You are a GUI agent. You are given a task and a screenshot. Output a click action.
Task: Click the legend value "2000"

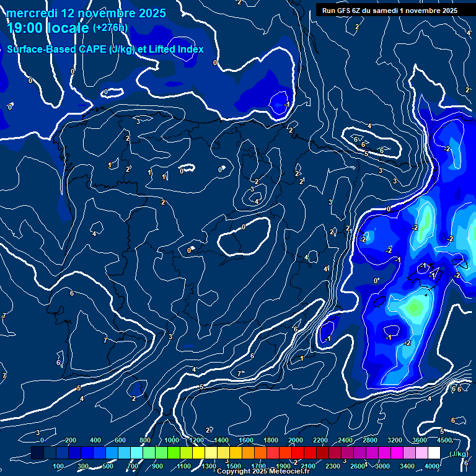tap(296, 440)
